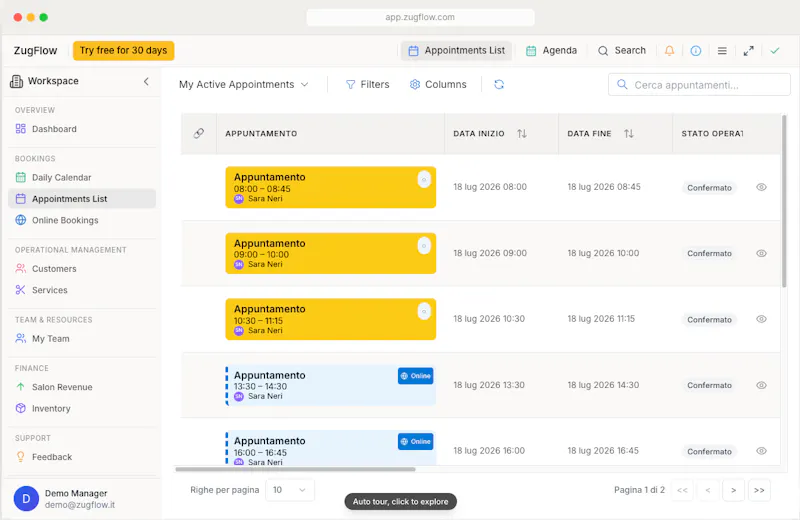
Task: View the 10:30 appointment eye icon
Action: tap(761, 319)
